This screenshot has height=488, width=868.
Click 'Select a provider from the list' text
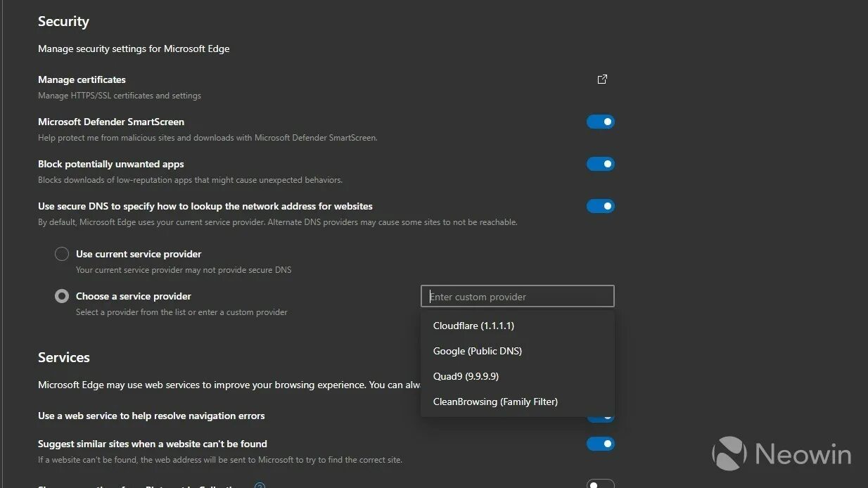click(181, 312)
